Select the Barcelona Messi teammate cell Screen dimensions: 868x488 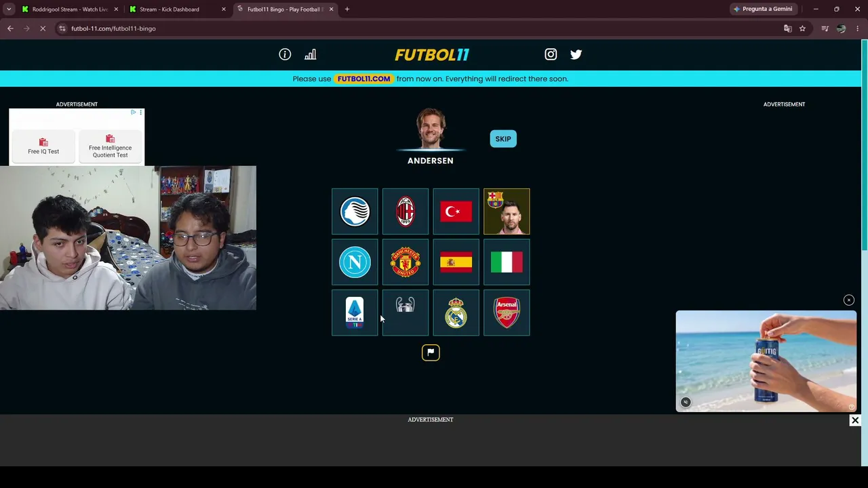click(507, 211)
